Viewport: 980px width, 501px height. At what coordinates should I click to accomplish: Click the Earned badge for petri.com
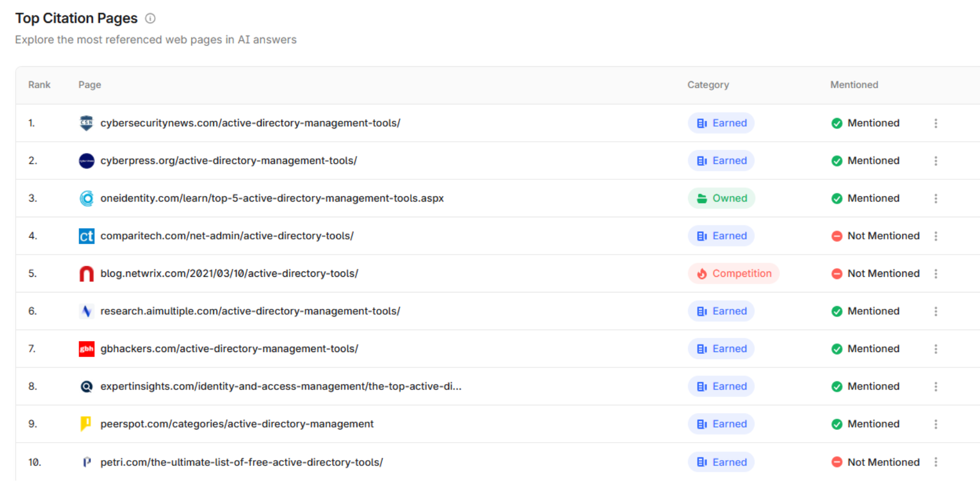[x=721, y=462]
